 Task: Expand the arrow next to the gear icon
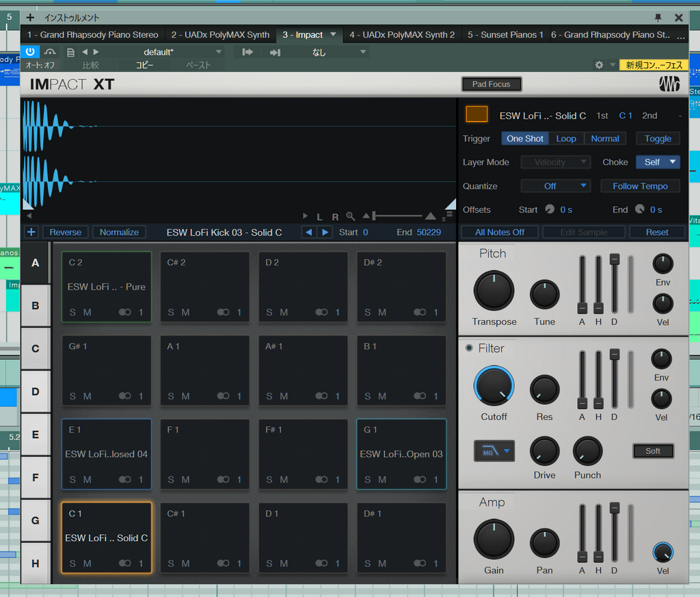click(x=612, y=65)
